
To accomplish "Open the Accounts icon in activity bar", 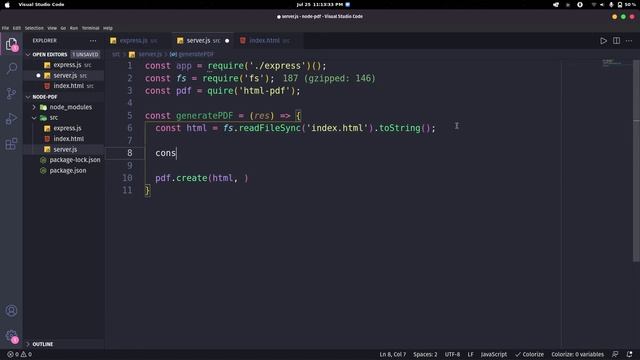I will point(11,311).
